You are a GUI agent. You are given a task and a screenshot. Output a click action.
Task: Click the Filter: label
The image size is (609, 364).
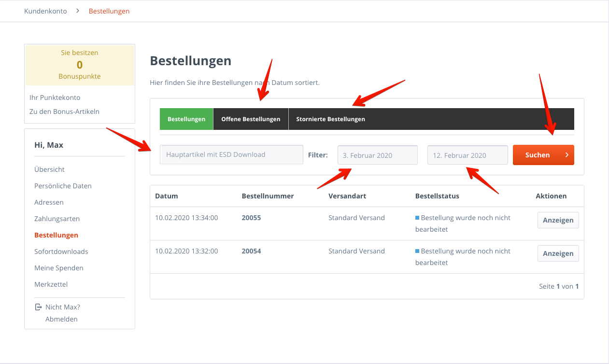pyautogui.click(x=318, y=155)
